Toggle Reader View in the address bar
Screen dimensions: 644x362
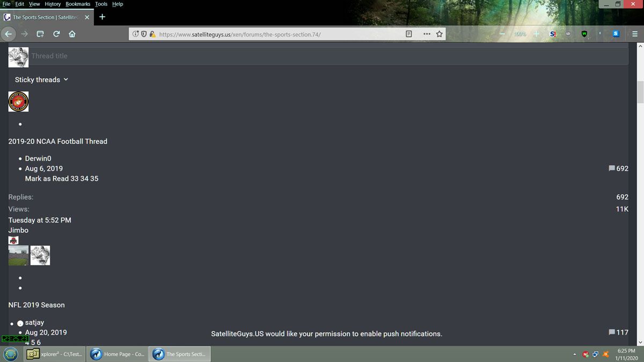tap(409, 34)
